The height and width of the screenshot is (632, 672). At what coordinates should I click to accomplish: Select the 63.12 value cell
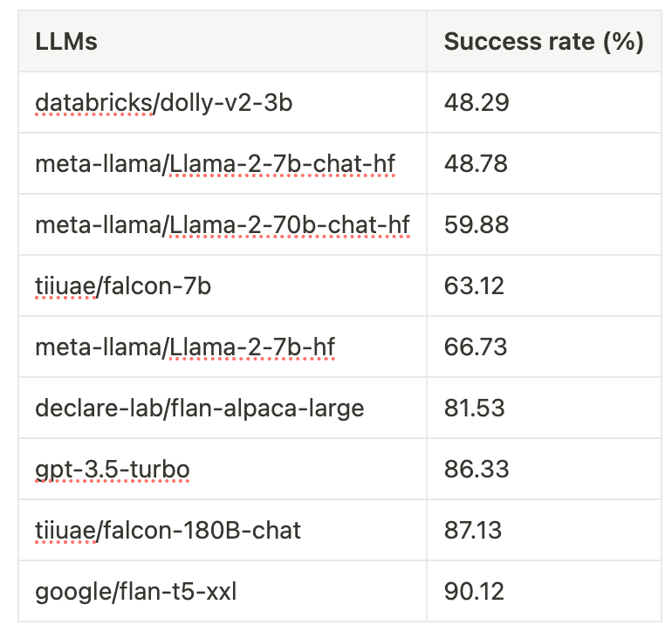tap(474, 286)
